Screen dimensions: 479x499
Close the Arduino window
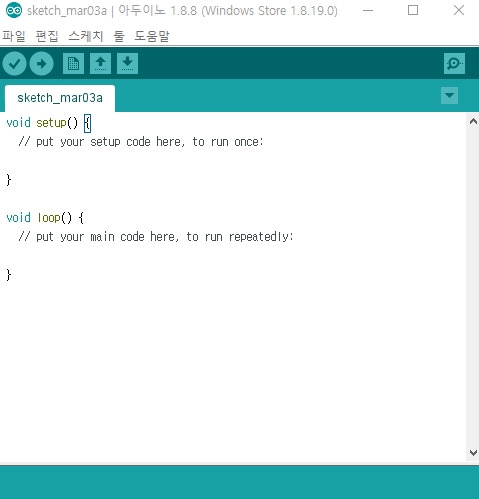[x=459, y=10]
